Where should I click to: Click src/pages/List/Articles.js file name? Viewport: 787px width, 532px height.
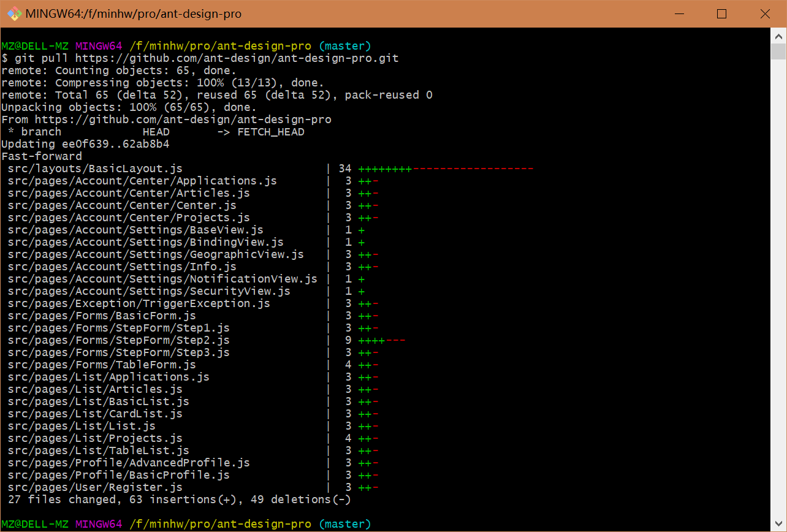[x=95, y=389]
